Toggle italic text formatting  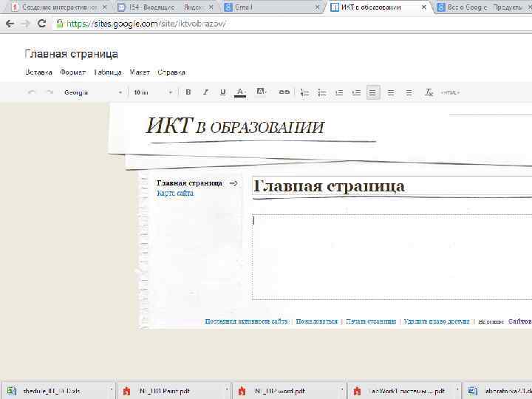[x=205, y=92]
